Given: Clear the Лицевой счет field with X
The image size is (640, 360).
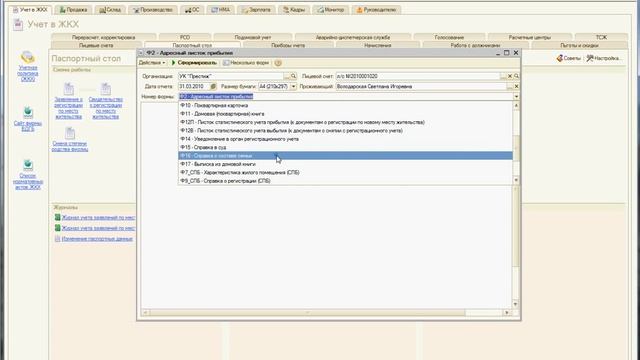Looking at the screenshot, I should tap(510, 76).
